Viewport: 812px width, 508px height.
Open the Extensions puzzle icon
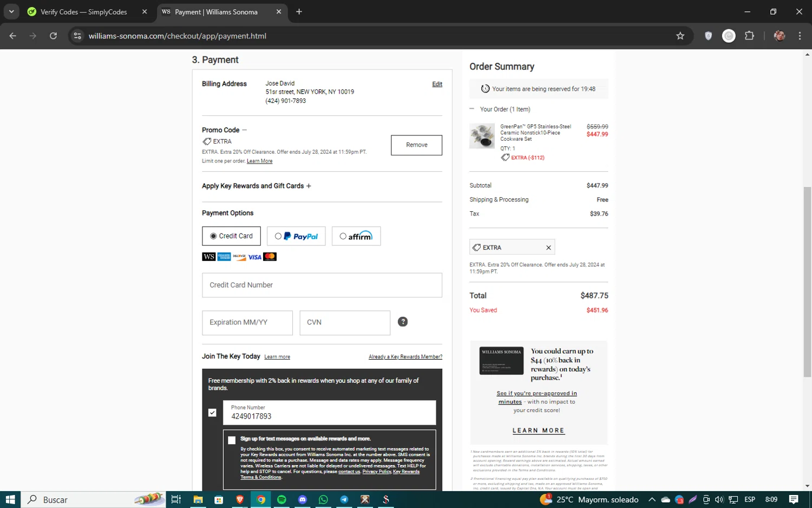pos(749,36)
